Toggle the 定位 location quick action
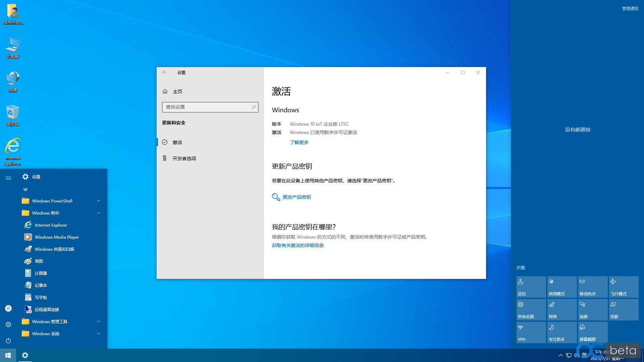644x362 pixels. [x=531, y=287]
